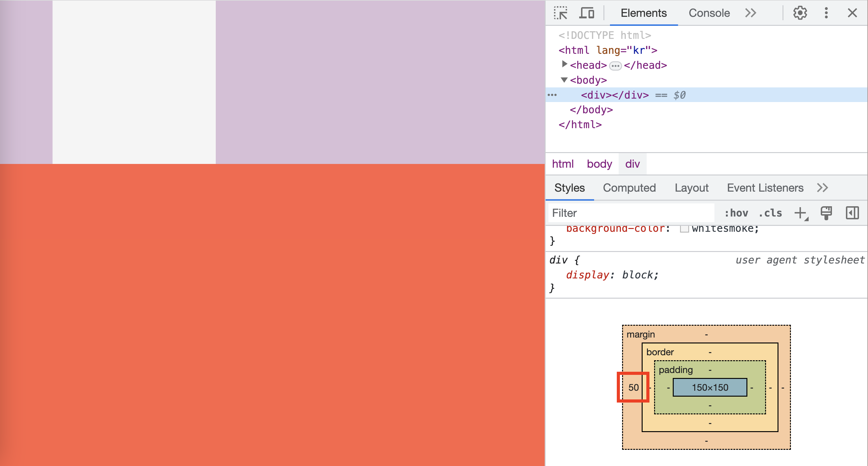Toggle the device toolbar icon
The image size is (868, 466).
pyautogui.click(x=587, y=13)
